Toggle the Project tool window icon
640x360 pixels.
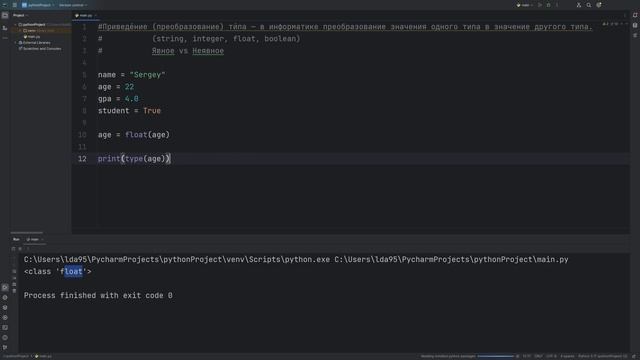point(5,15)
